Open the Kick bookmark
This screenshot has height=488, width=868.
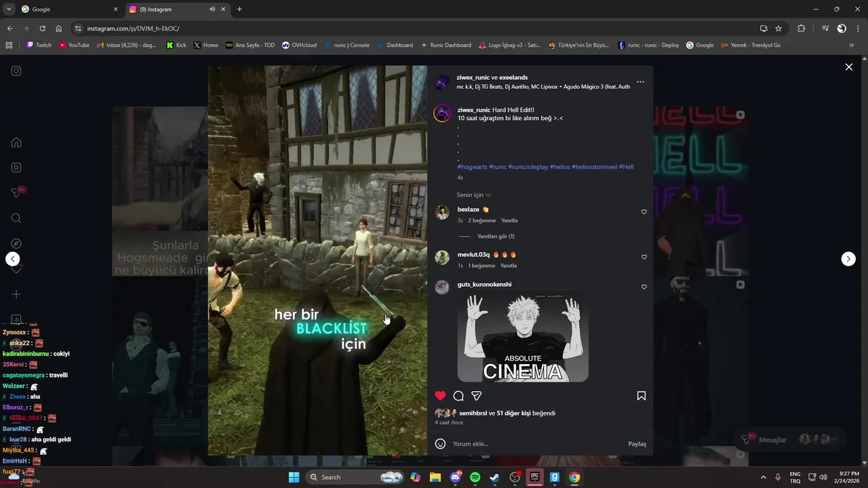click(x=176, y=45)
